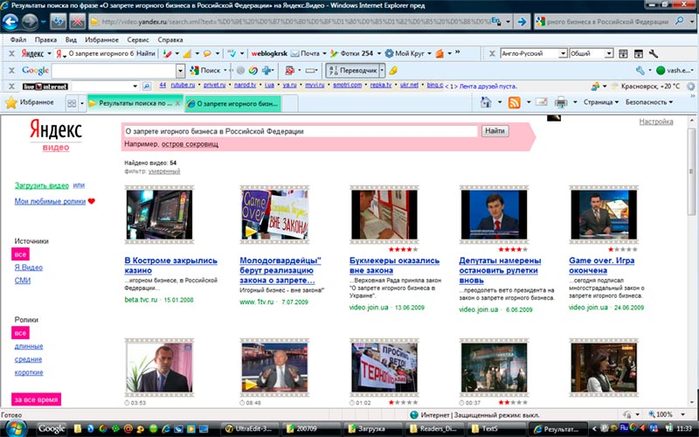Click the Read mail icon in command bar

(541, 103)
